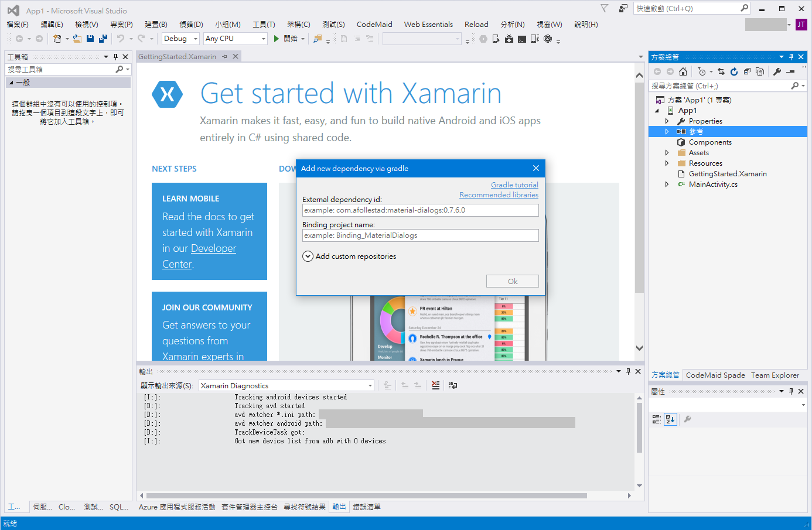
Task: Click the Quick Launch search box
Action: (691, 8)
